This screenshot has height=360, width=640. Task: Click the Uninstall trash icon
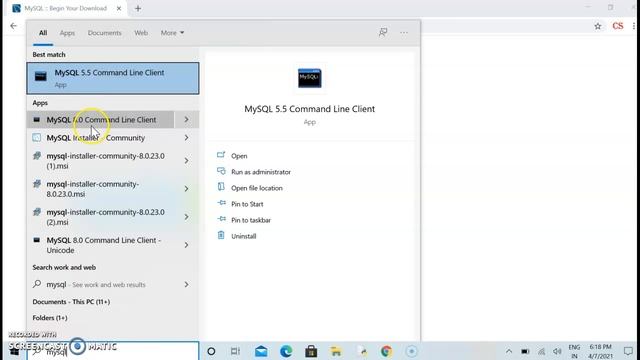coord(221,236)
